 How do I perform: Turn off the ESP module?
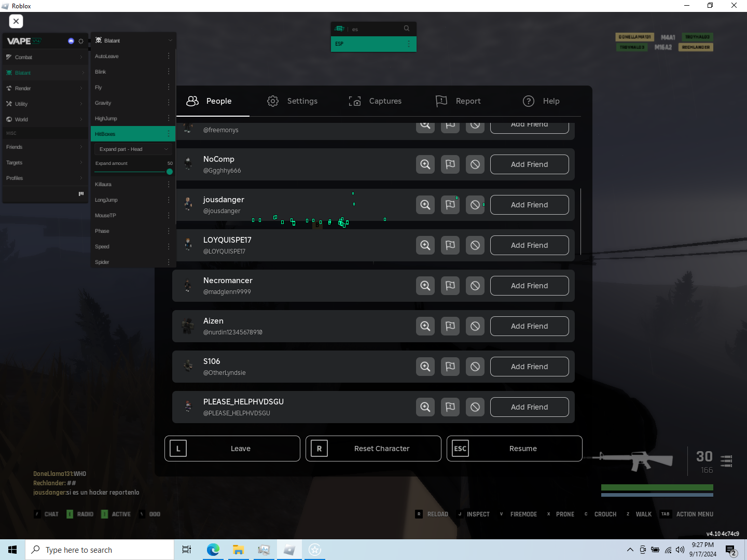pyautogui.click(x=374, y=44)
